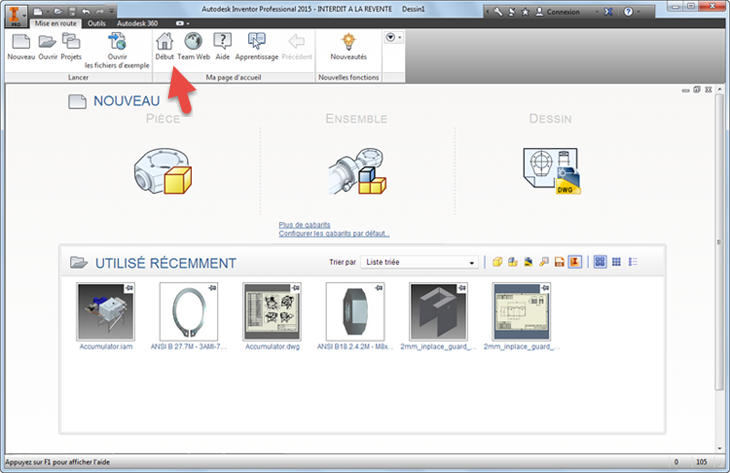Open the Inventor application menu
The image size is (730, 473).
(x=16, y=14)
